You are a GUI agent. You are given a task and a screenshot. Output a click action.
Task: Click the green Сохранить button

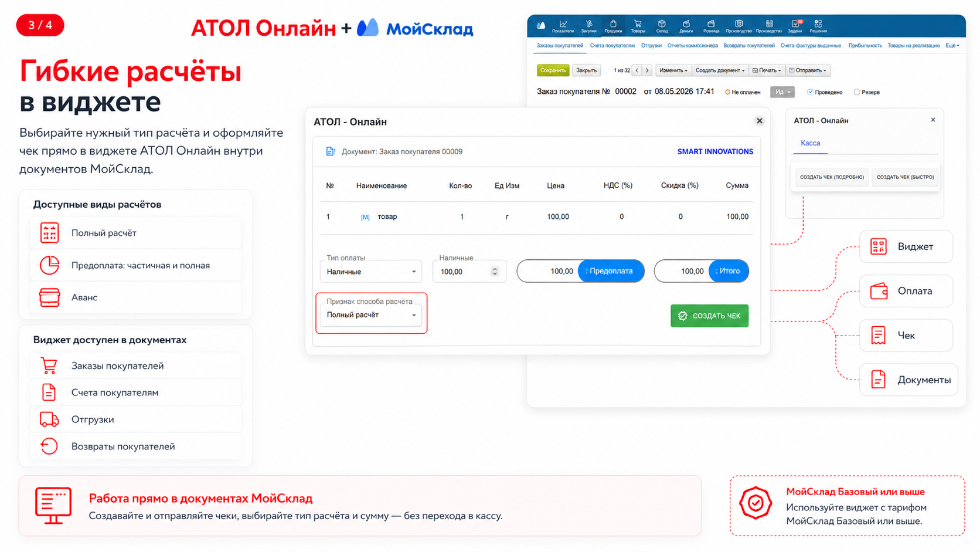coord(553,70)
